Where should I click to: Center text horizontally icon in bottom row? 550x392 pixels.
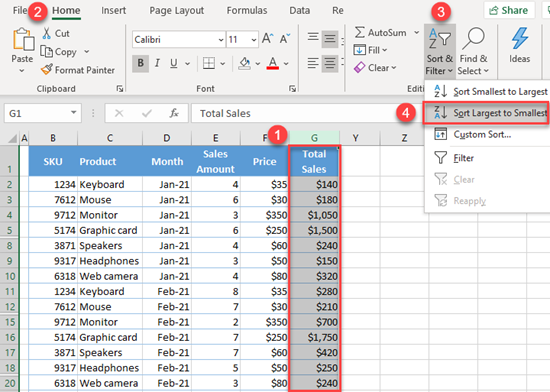click(x=329, y=63)
